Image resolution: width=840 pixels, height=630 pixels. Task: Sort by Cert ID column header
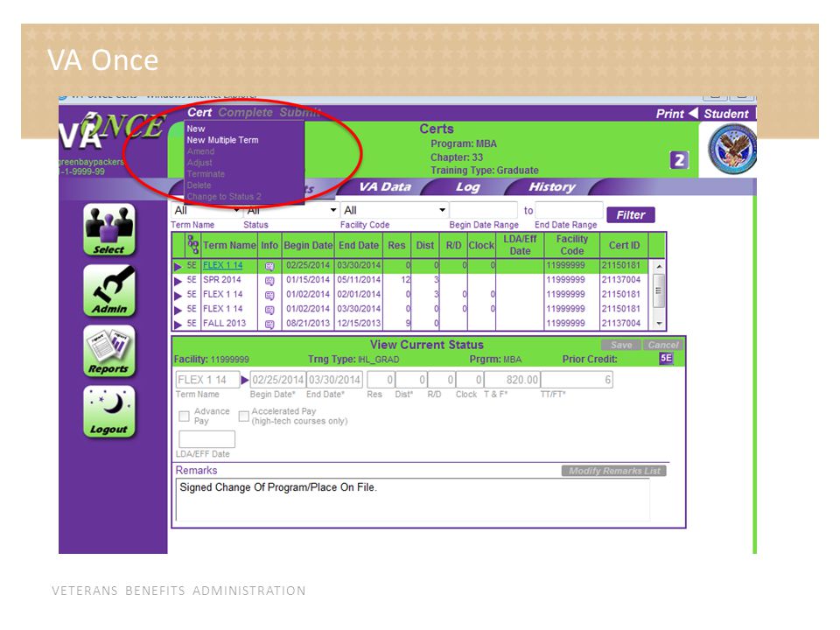click(x=624, y=245)
